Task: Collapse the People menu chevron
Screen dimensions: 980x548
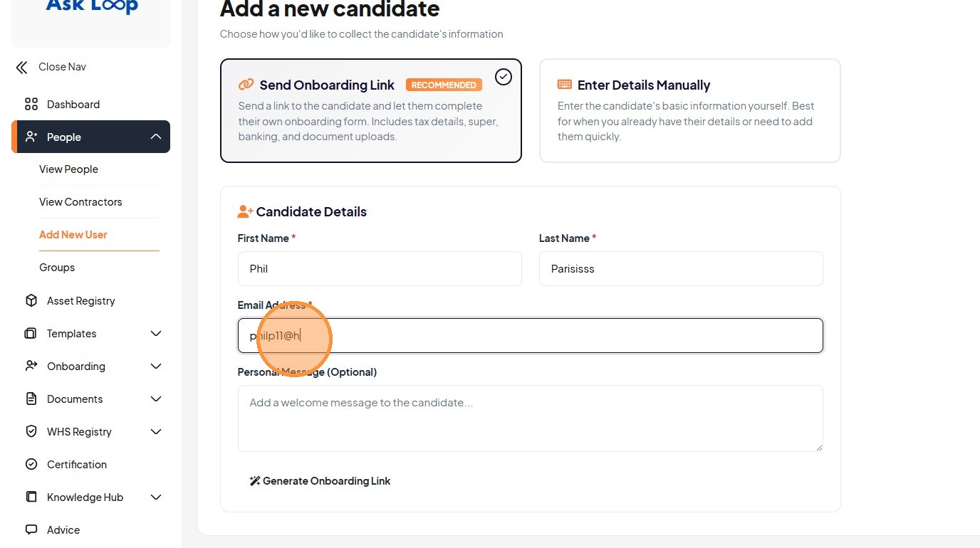Action: coord(156,137)
